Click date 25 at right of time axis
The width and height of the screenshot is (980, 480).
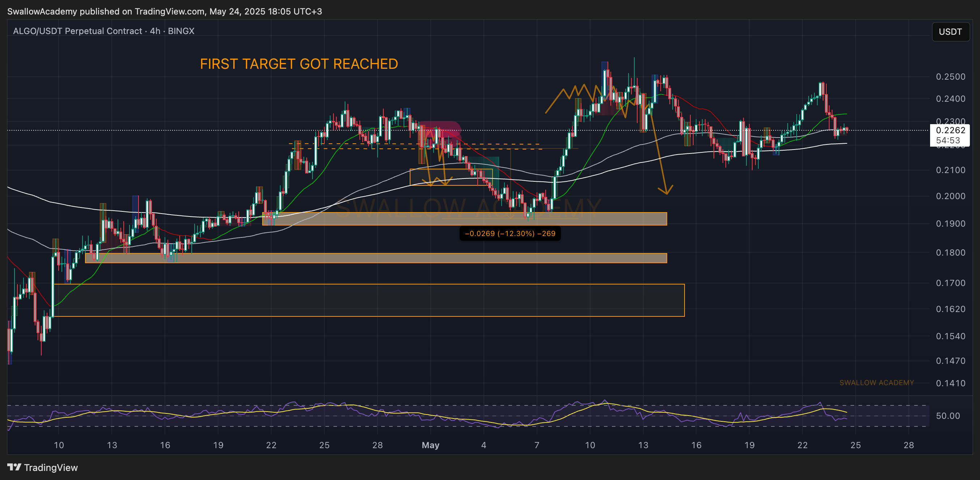tap(855, 445)
